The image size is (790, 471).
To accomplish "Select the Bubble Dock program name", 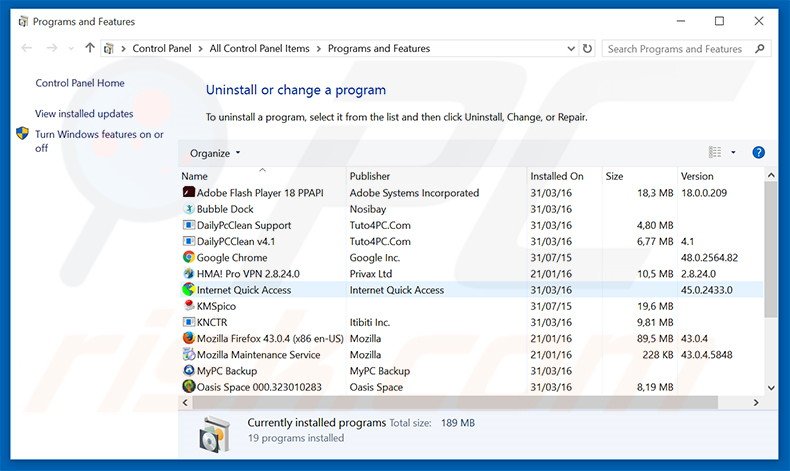I will point(225,209).
